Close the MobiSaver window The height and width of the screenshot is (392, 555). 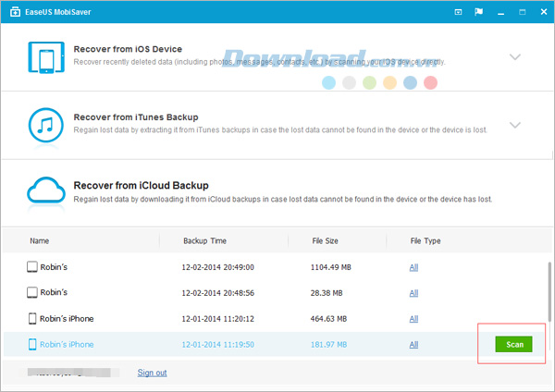coord(544,12)
